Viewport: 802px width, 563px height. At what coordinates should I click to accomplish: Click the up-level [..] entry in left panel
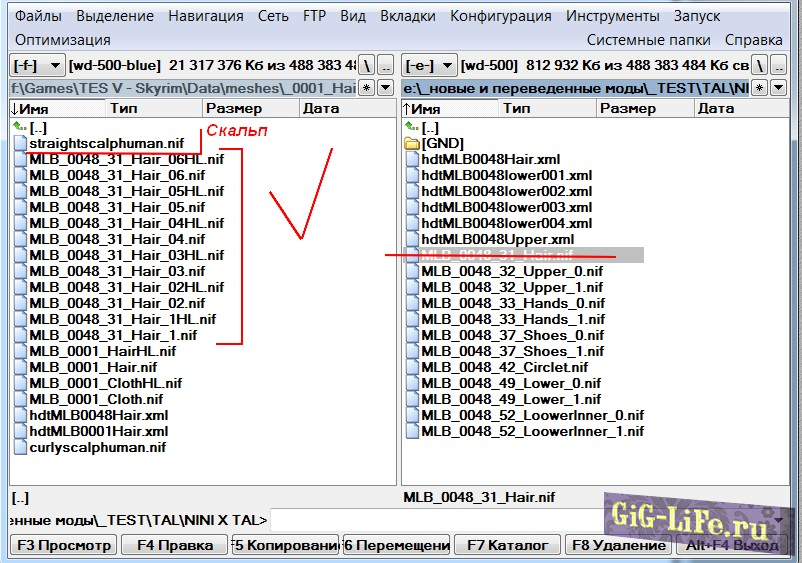click(38, 128)
